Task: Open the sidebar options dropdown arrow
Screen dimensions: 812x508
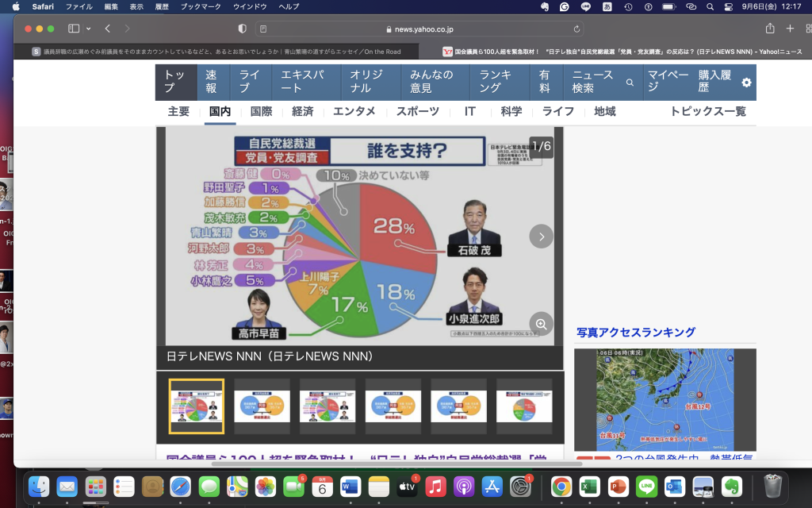Action: [88, 29]
